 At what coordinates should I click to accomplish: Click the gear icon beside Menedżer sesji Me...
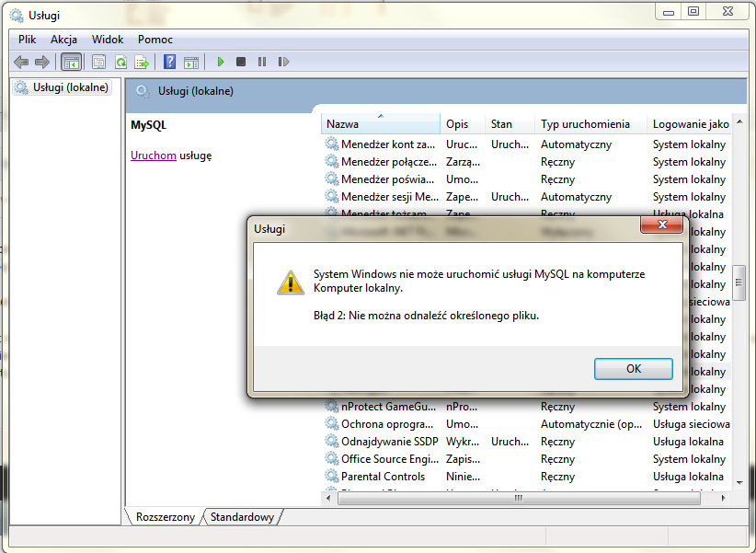point(332,196)
